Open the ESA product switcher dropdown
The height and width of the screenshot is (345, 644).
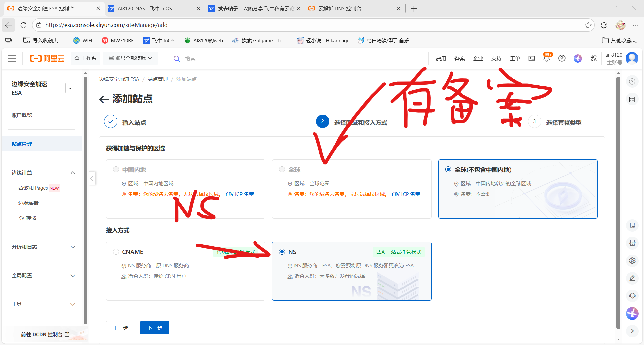click(x=70, y=88)
